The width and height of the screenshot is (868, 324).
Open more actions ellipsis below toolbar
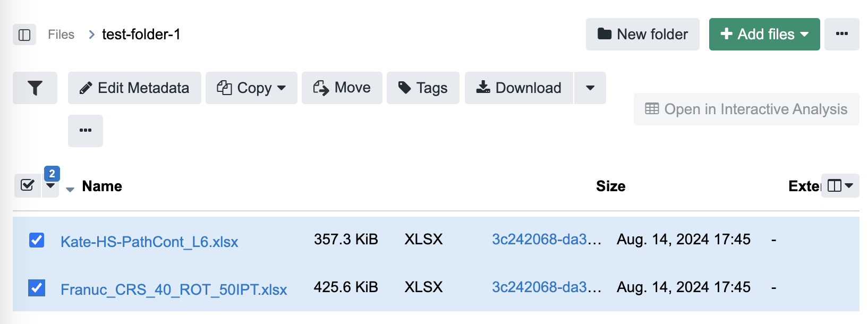coord(86,131)
